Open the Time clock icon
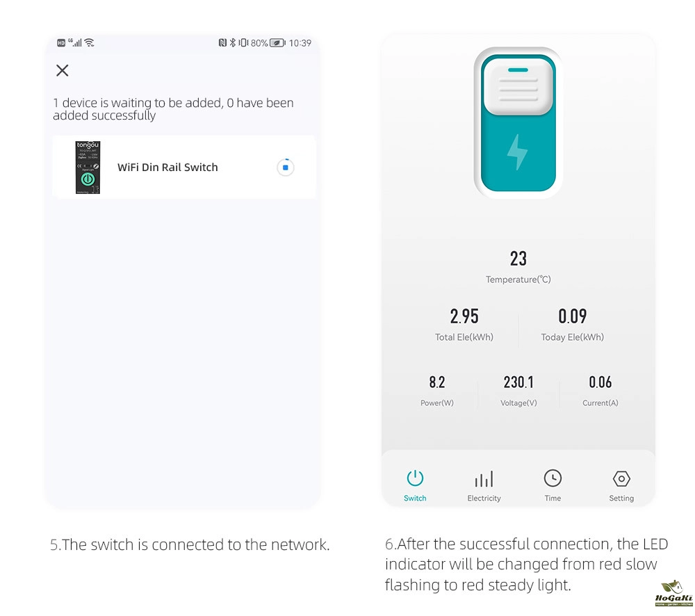695x616 pixels. (553, 478)
